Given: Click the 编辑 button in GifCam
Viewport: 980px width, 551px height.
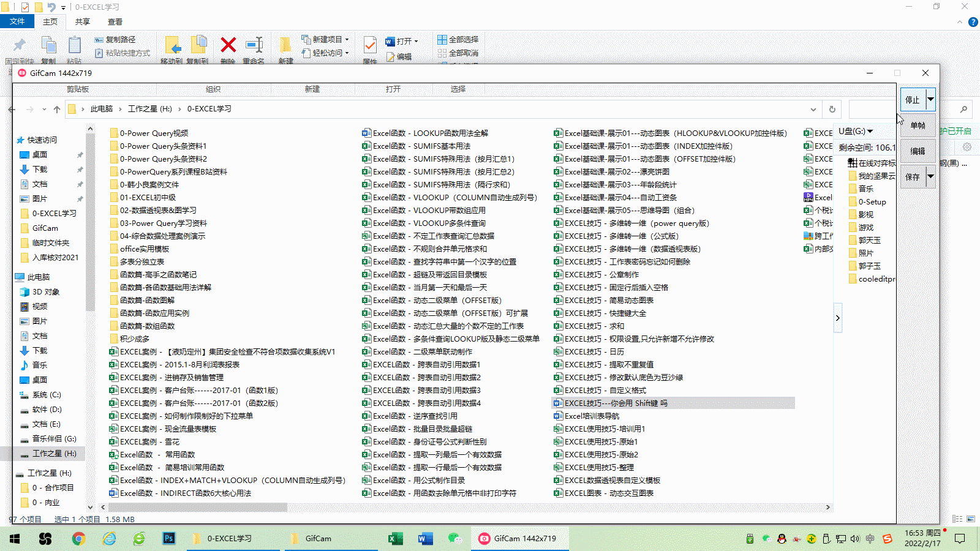Looking at the screenshot, I should (x=918, y=151).
